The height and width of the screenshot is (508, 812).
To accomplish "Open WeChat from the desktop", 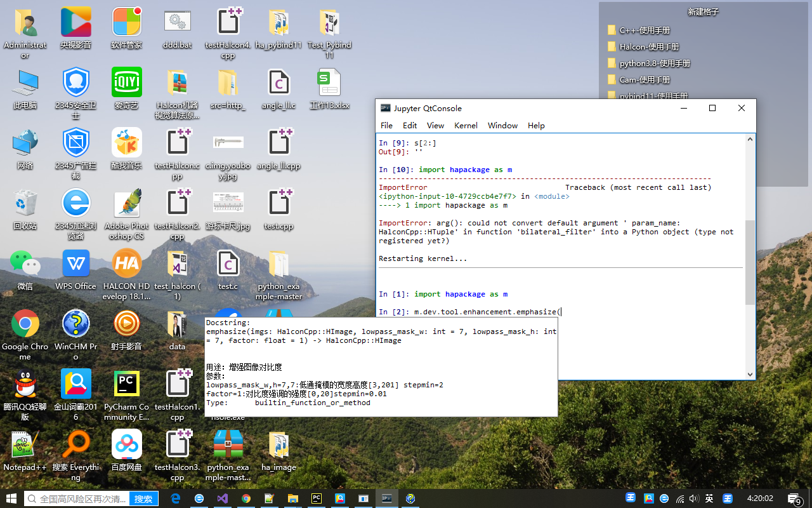I will pyautogui.click(x=25, y=264).
